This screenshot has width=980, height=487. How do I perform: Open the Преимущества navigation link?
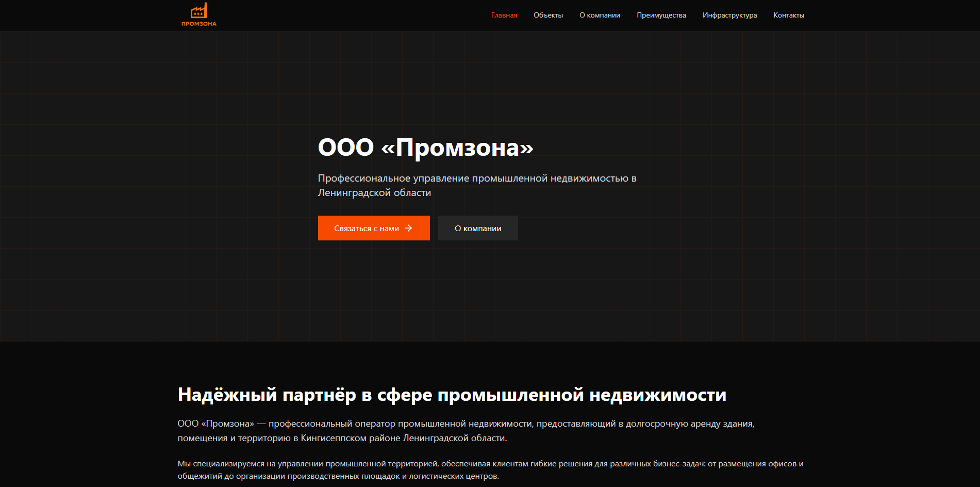point(661,15)
